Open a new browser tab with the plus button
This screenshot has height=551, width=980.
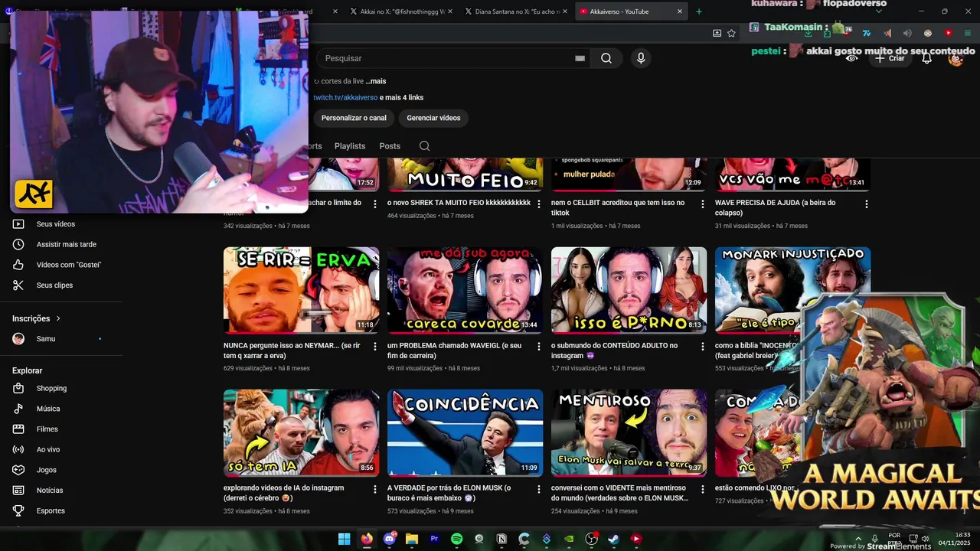(x=698, y=11)
